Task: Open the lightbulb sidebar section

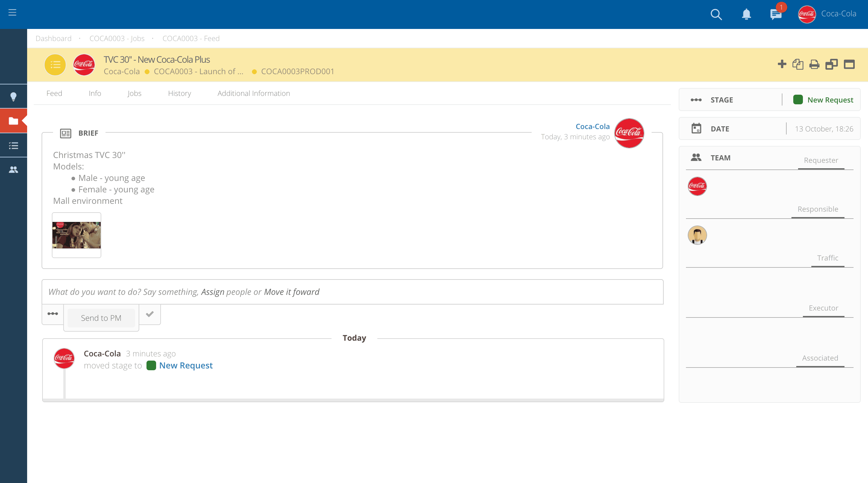Action: pyautogui.click(x=14, y=97)
